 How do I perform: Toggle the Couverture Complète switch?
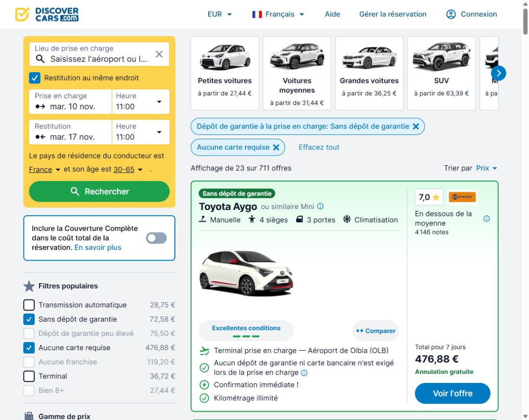click(156, 238)
